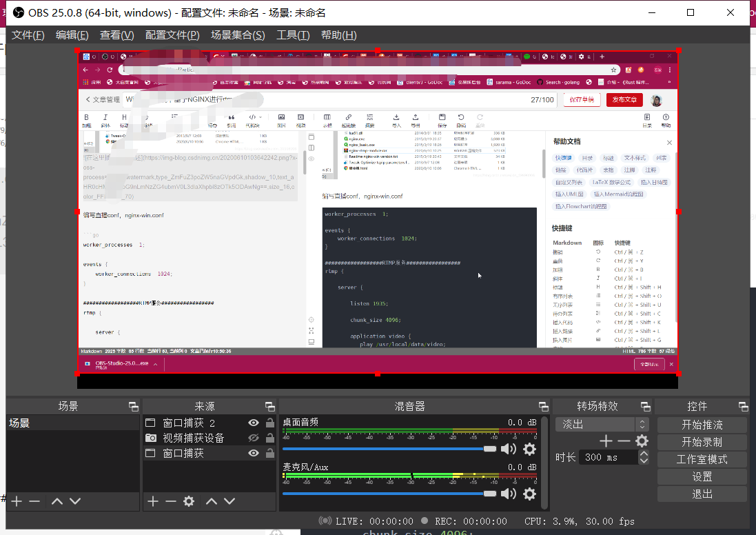This screenshot has height=535, width=756.
Task: Click CPU usage status text
Action: (580, 521)
